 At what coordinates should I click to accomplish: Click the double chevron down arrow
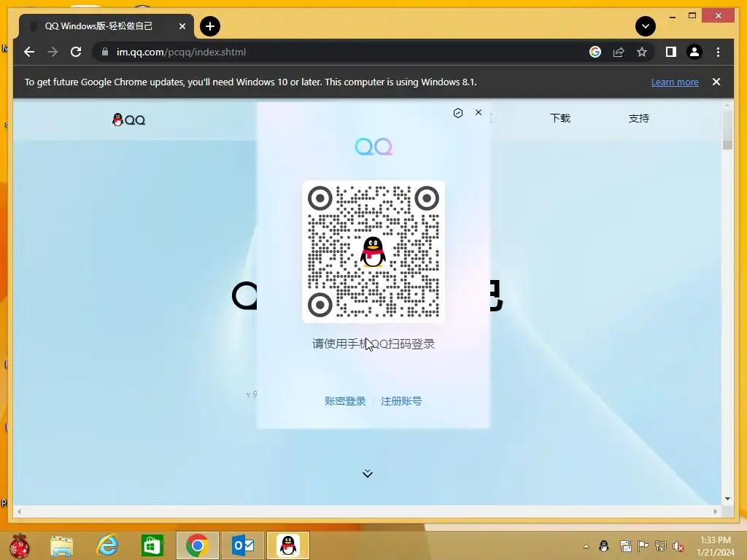tap(368, 472)
